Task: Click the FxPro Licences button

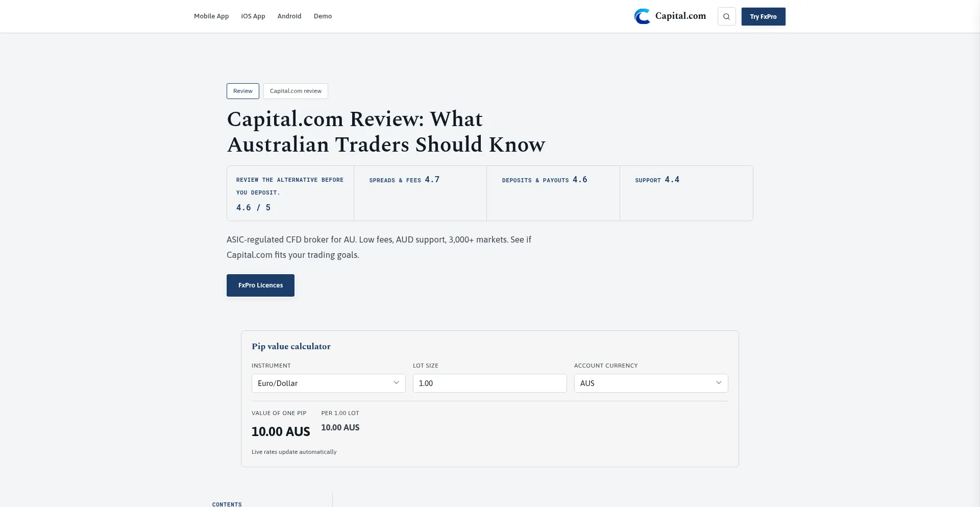Action: [x=260, y=285]
